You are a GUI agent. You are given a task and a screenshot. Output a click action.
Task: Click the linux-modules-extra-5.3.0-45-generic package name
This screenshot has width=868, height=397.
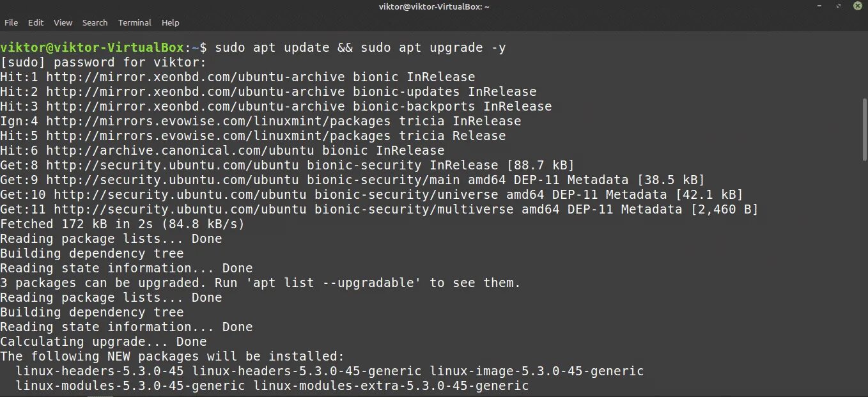coord(391,386)
